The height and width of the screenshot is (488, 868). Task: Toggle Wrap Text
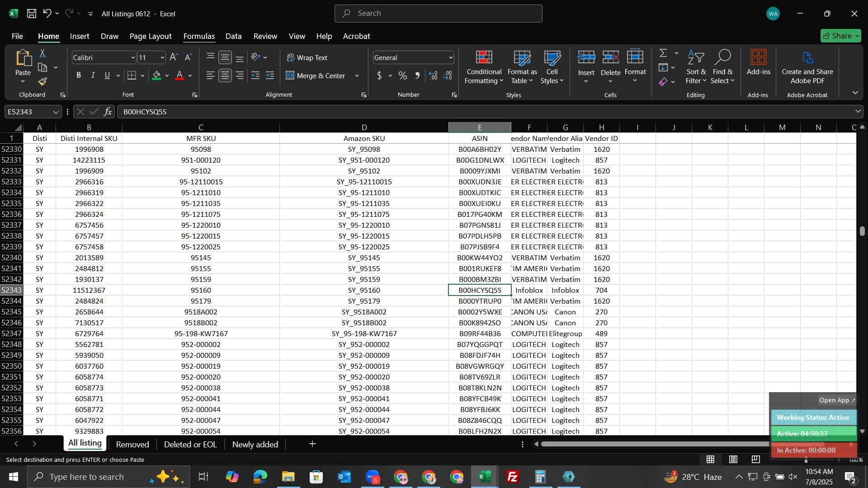pos(307,57)
